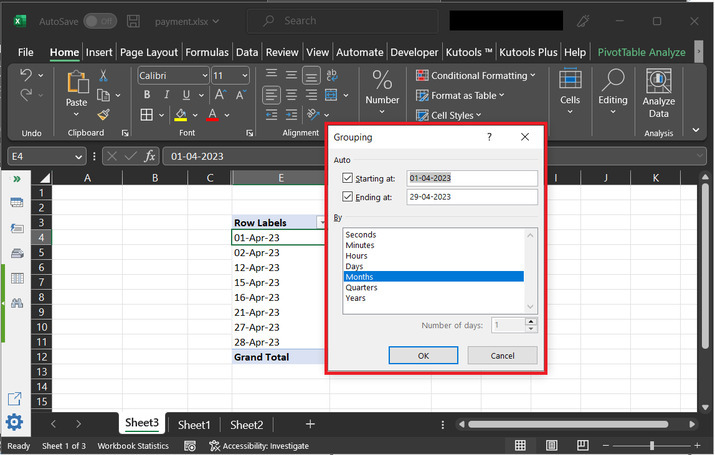Switch to the Data tab

pyautogui.click(x=247, y=52)
